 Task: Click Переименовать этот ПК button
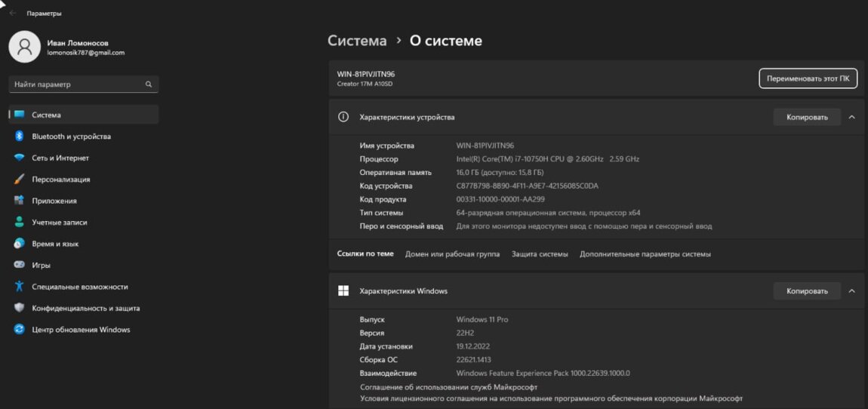[808, 78]
